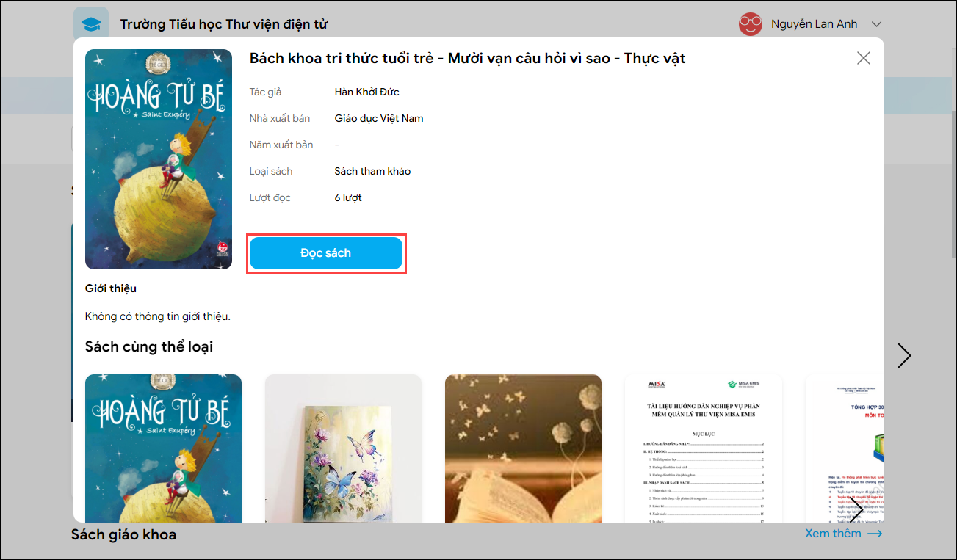Click the Đọc sách button

pyautogui.click(x=326, y=253)
